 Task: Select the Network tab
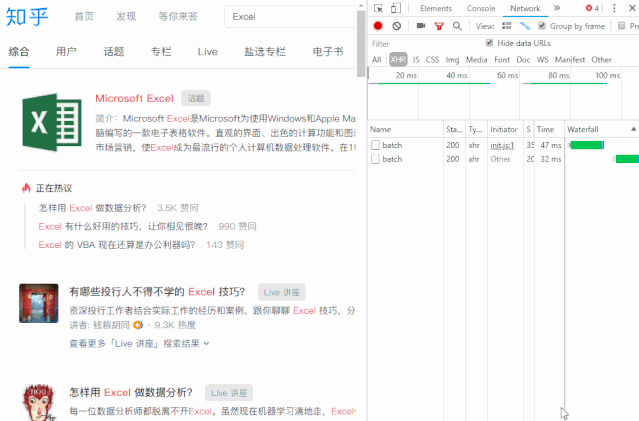(x=525, y=8)
